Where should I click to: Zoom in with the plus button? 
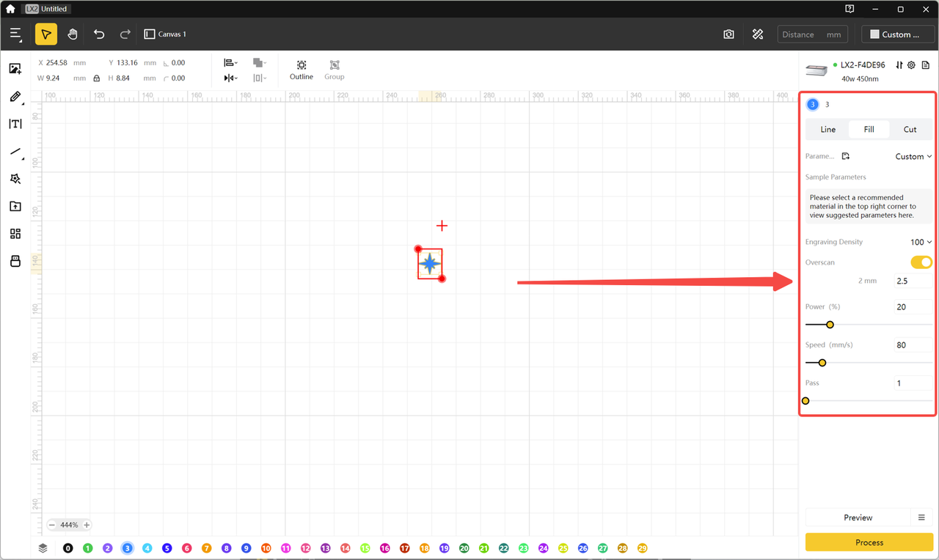click(x=87, y=525)
